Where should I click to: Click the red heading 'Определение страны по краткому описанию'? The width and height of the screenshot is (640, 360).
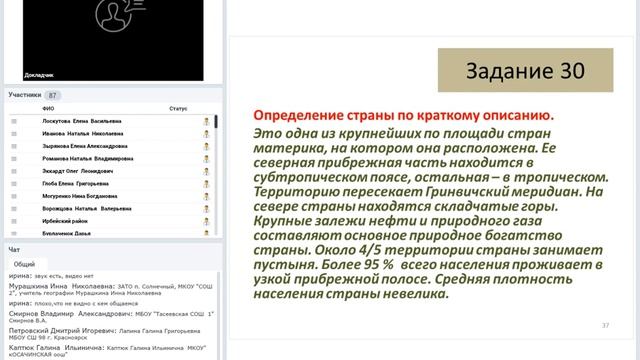404,116
